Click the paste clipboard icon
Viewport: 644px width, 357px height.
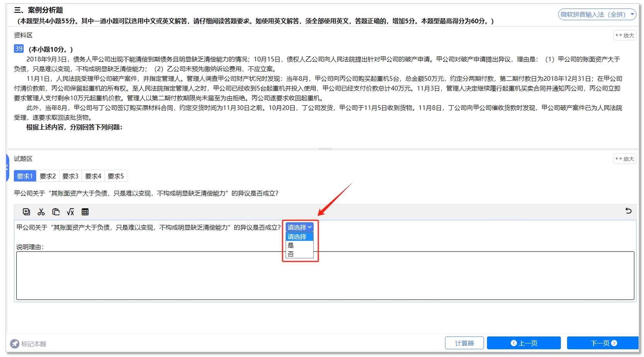coord(56,212)
